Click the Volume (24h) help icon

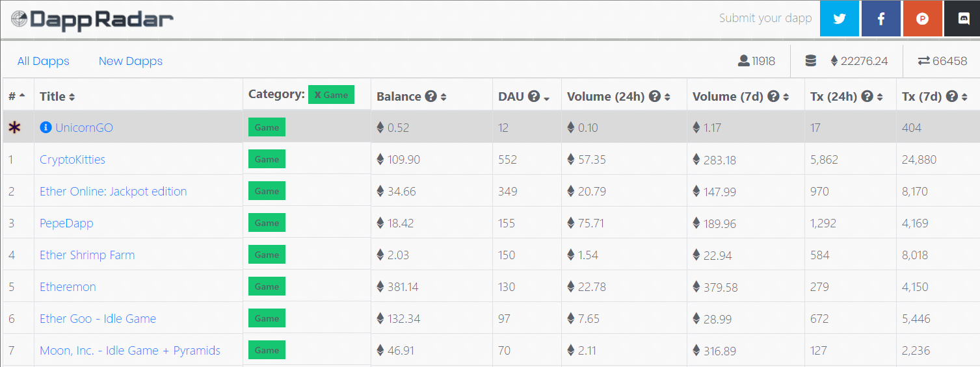pos(655,96)
